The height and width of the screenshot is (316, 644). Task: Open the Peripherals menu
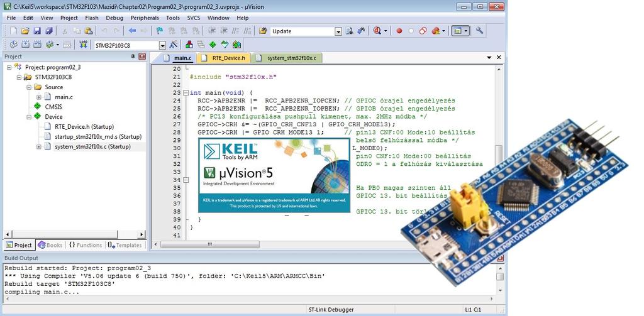pyautogui.click(x=145, y=18)
